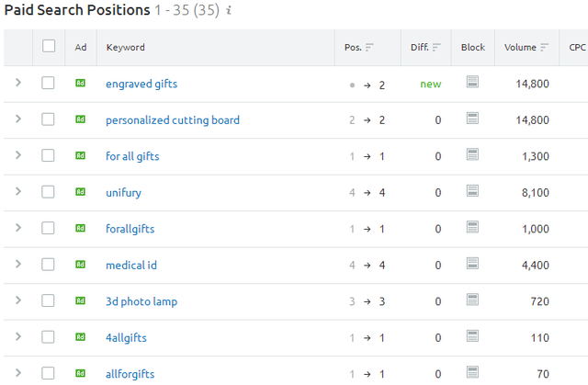Viewport: 588px width, 385px height.
Task: Open the unifury keyword link
Action: [123, 192]
